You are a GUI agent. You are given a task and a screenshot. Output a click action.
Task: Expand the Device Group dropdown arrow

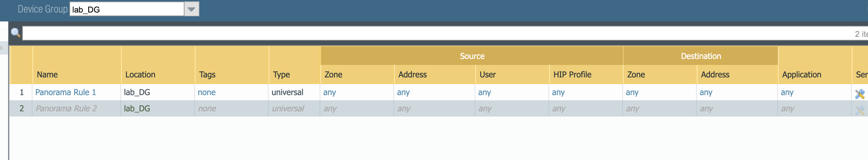coord(191,9)
